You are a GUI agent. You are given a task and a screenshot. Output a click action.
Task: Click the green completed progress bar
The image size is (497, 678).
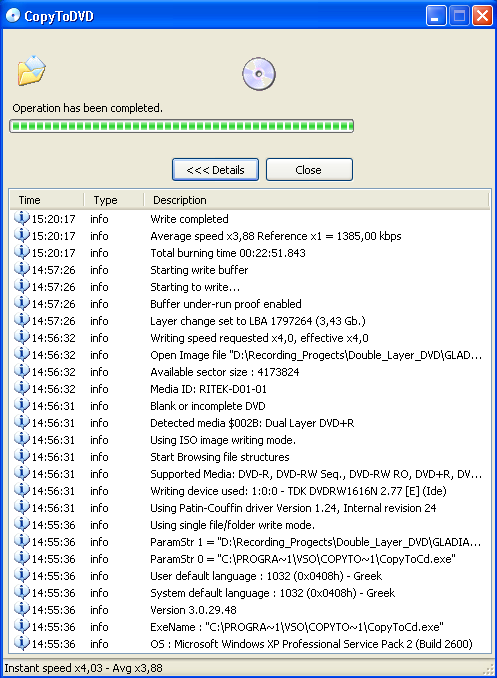(182, 126)
